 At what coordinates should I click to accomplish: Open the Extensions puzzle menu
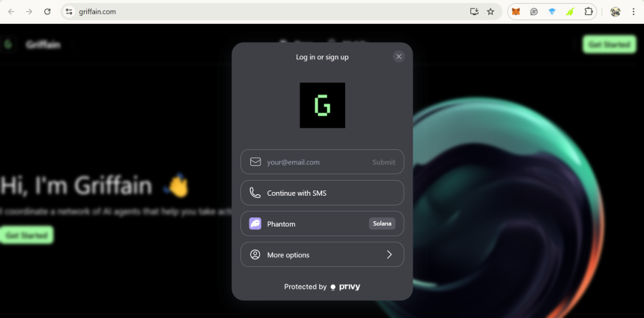pos(588,11)
